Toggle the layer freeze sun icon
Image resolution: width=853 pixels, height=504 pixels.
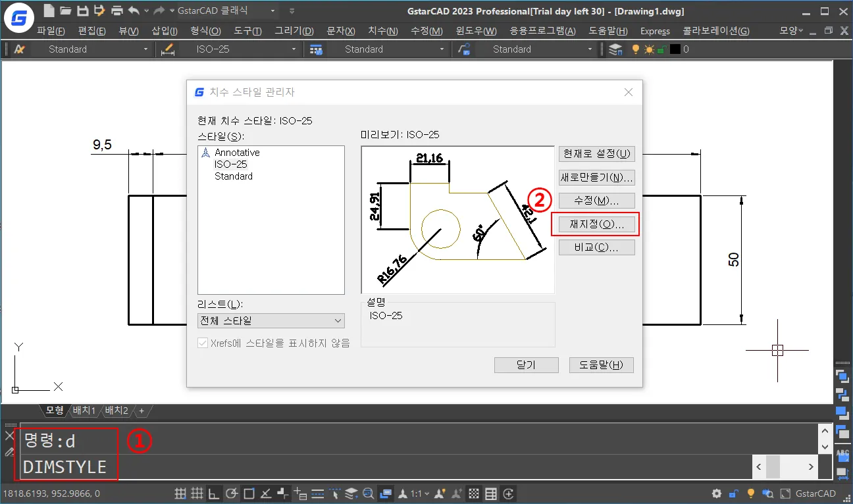pyautogui.click(x=649, y=49)
